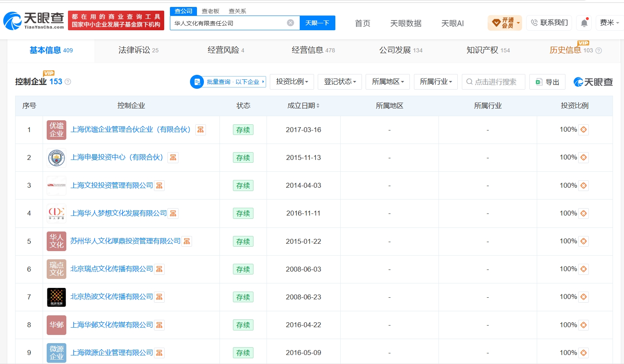Expand 批量查询 以下企业 dropdown
The image size is (624, 364).
[x=228, y=82]
